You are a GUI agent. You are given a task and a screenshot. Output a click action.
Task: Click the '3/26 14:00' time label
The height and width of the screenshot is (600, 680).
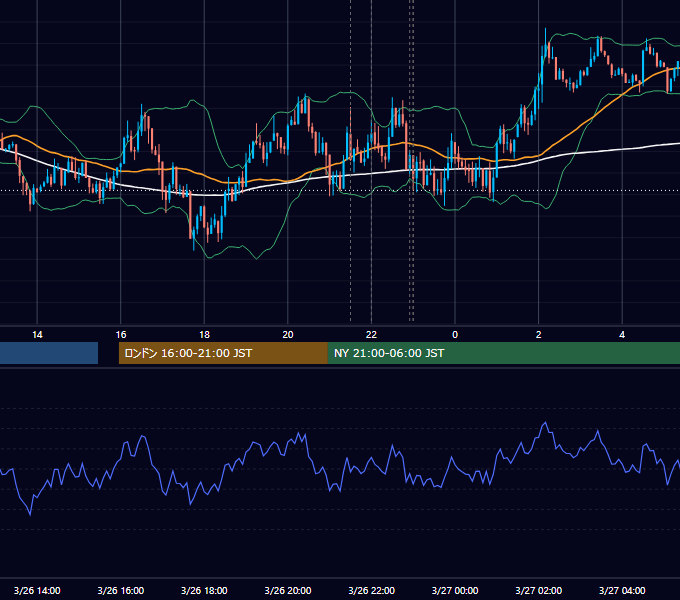point(37,590)
